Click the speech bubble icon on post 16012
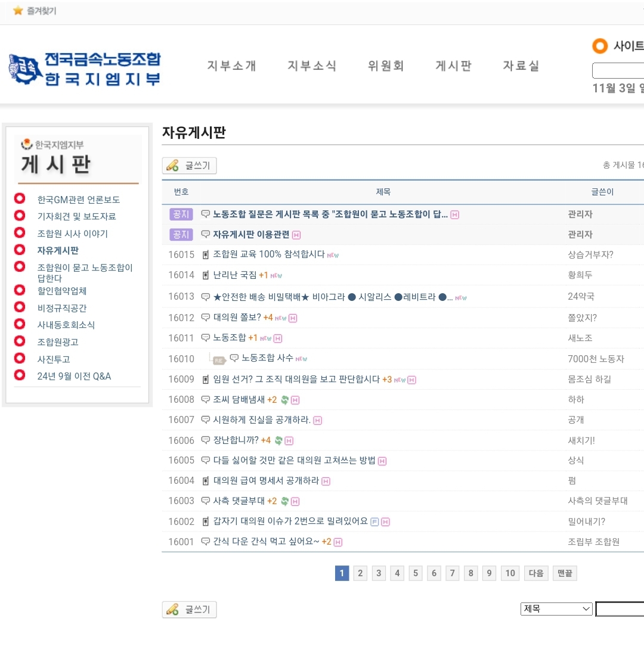Image resolution: width=644 pixels, height=668 pixels. [x=206, y=318]
